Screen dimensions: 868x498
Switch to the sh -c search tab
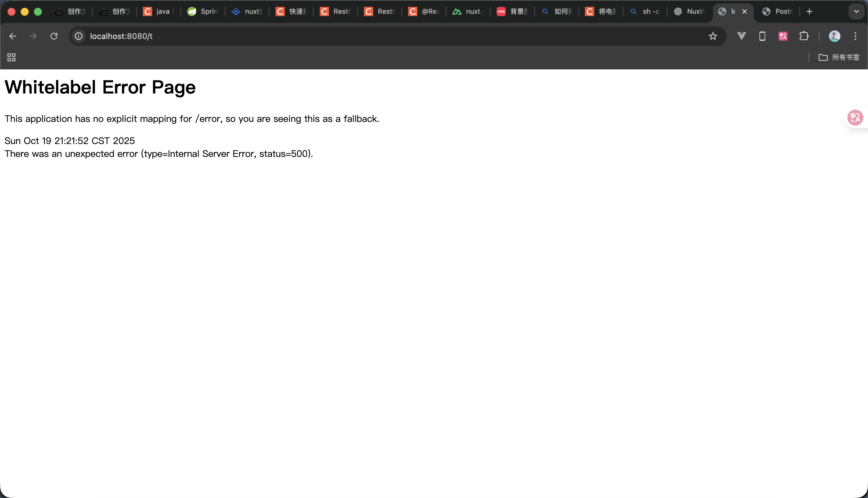[x=645, y=12]
